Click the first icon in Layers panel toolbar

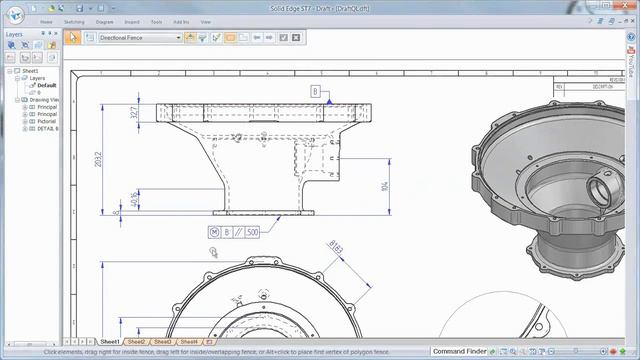11,45
